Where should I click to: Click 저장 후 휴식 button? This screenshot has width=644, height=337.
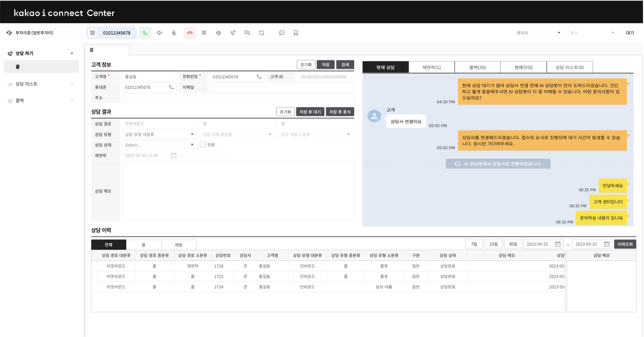[x=340, y=112]
